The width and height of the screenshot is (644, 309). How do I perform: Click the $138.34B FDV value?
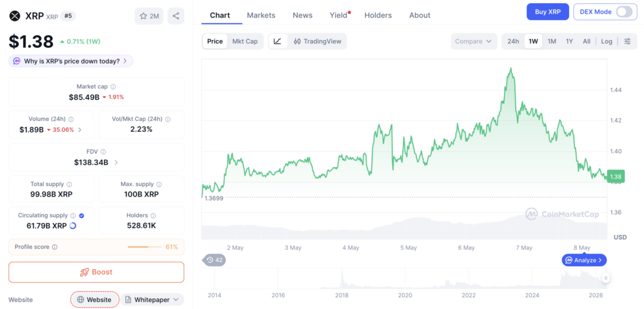pos(91,163)
